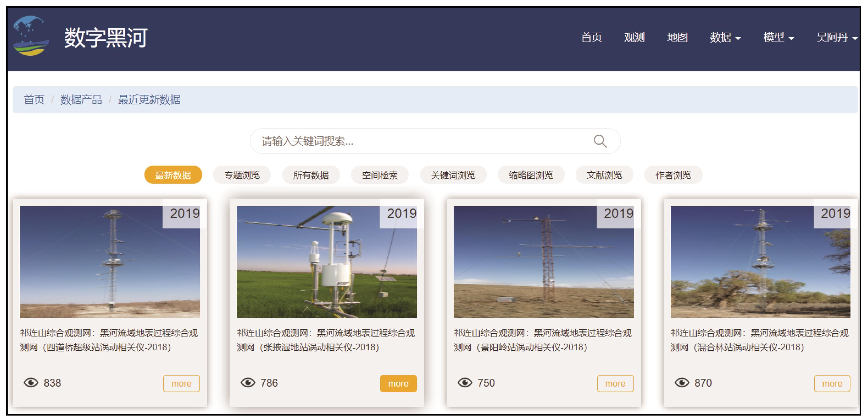Image resolution: width=868 pixels, height=420 pixels.
Task: Open the 张掖湿地站 instrument thumbnail
Action: (x=327, y=262)
